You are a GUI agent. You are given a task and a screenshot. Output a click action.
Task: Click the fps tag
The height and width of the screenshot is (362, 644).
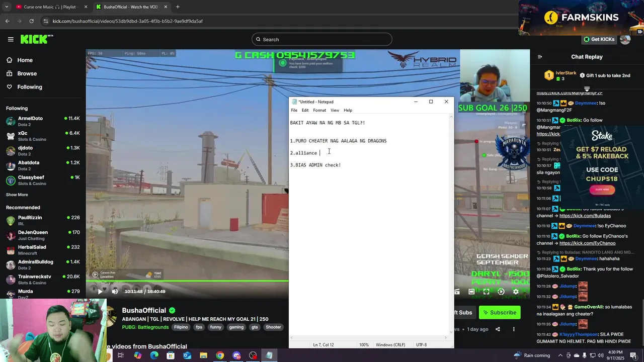(199, 327)
